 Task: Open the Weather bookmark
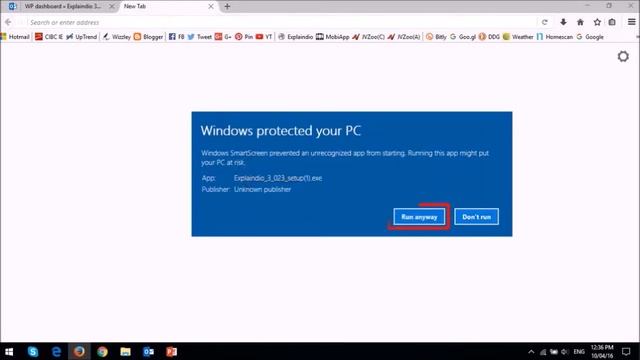[518, 37]
